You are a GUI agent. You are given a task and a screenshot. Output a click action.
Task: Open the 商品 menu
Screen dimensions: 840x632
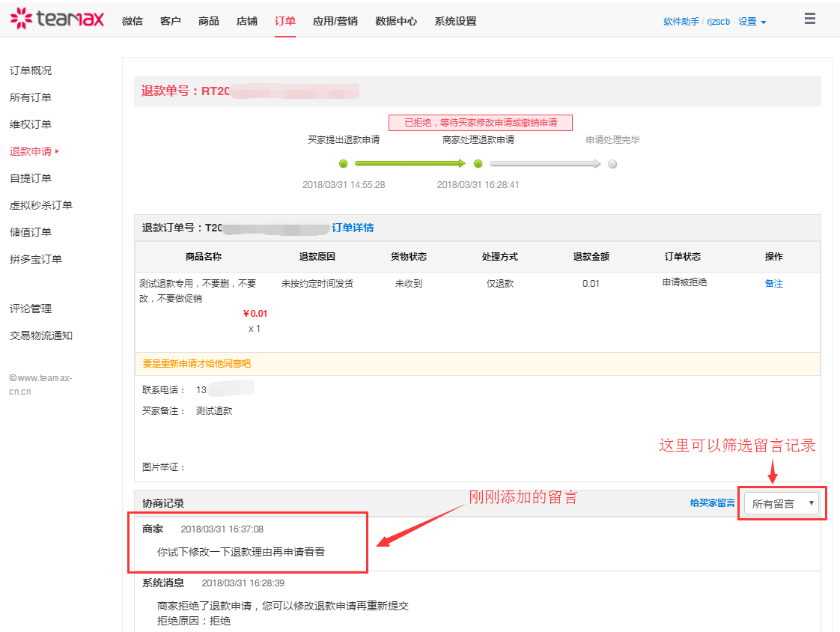click(208, 21)
